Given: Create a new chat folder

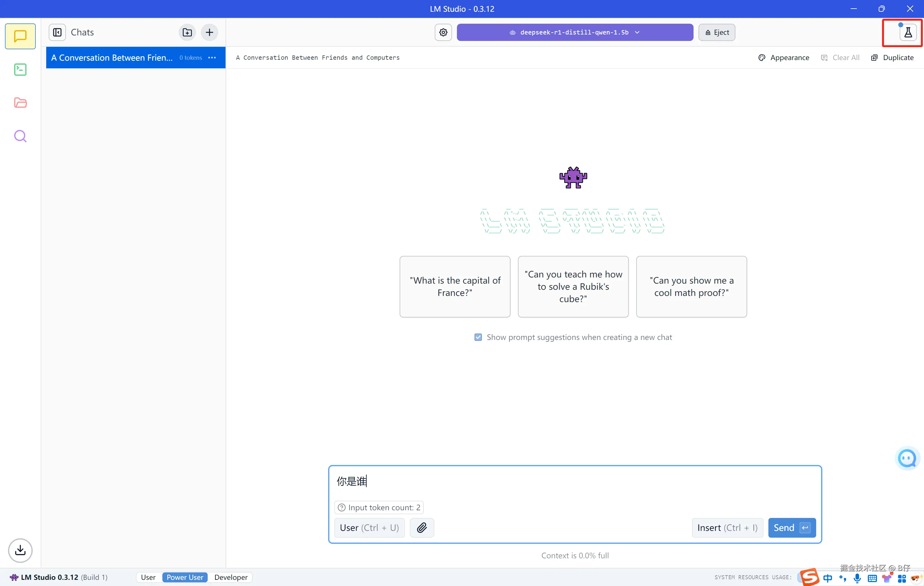Looking at the screenshot, I should [187, 32].
